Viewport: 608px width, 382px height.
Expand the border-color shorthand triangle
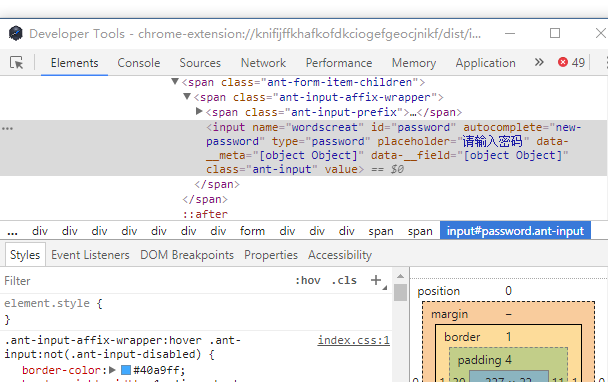pyautogui.click(x=112, y=370)
